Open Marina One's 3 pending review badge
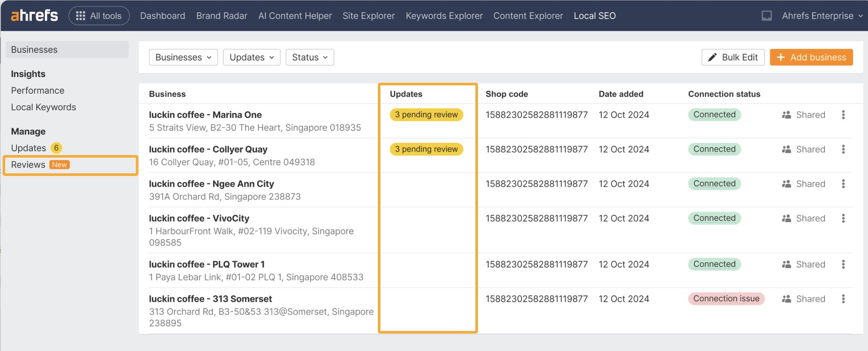Screen dimensions: 868x351 pyautogui.click(x=426, y=115)
